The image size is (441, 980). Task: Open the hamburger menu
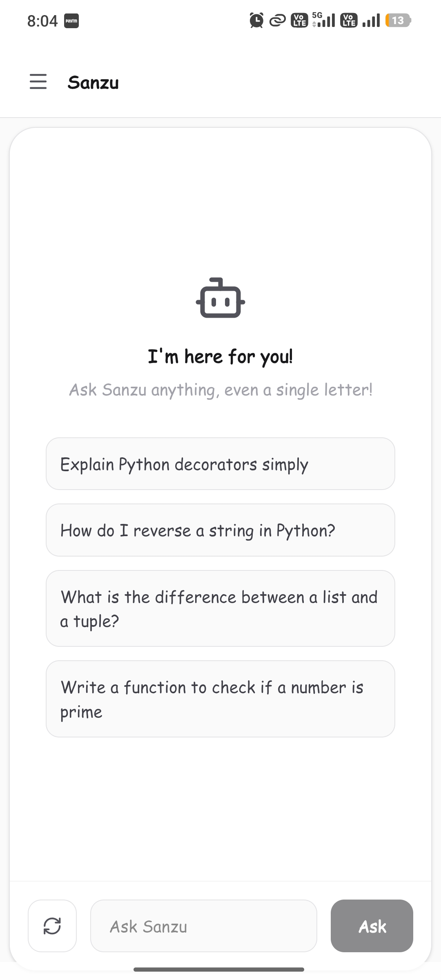pyautogui.click(x=38, y=82)
